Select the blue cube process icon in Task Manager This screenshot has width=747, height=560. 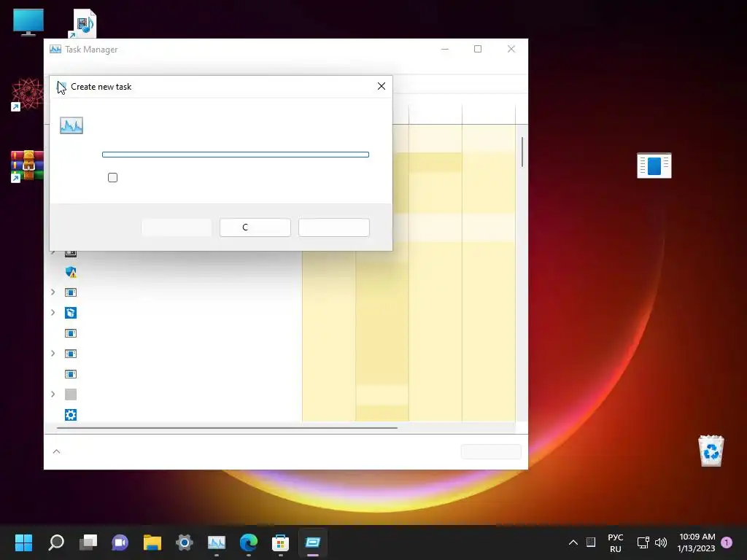[71, 313]
